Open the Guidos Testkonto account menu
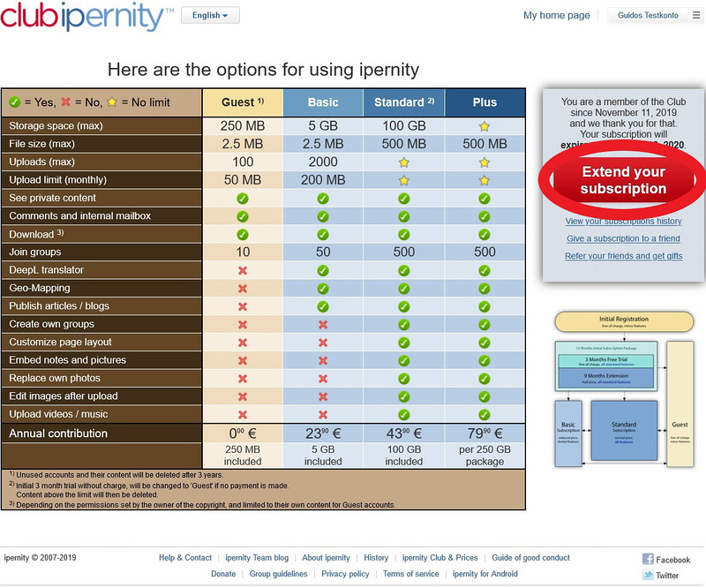The height and width of the screenshot is (588, 706). [648, 15]
